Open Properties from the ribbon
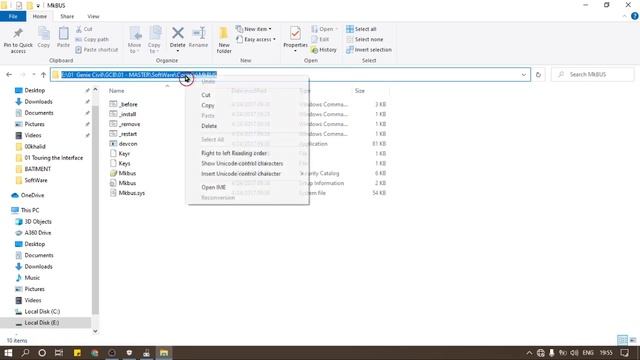The height and width of the screenshot is (360, 640). 295,39
